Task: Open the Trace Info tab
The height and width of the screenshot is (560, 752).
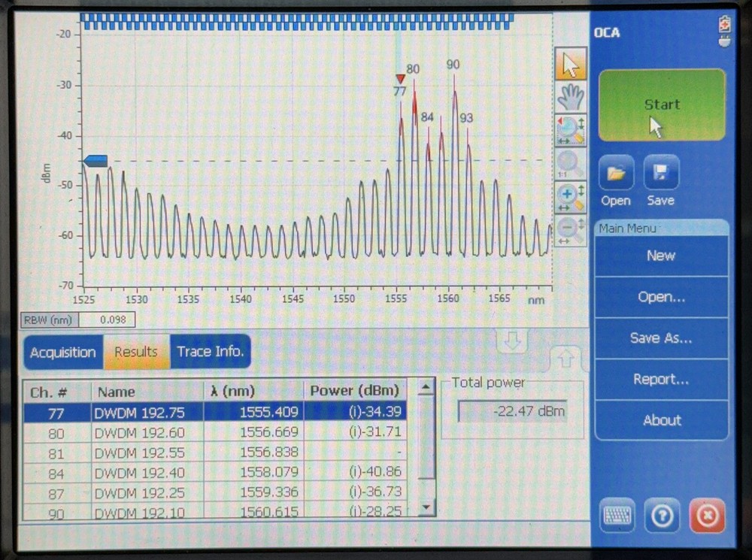Action: [210, 351]
